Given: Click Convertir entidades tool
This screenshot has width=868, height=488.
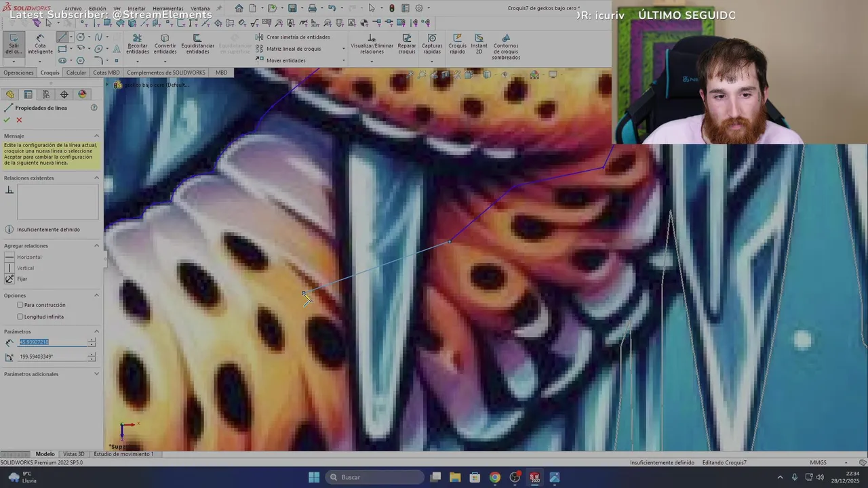Looking at the screenshot, I should pyautogui.click(x=165, y=45).
